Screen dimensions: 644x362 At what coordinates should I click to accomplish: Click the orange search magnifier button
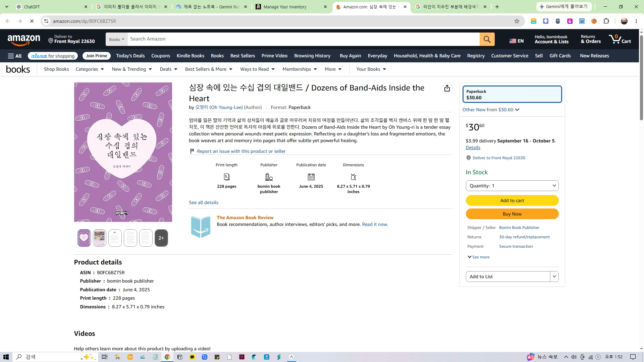(x=487, y=39)
